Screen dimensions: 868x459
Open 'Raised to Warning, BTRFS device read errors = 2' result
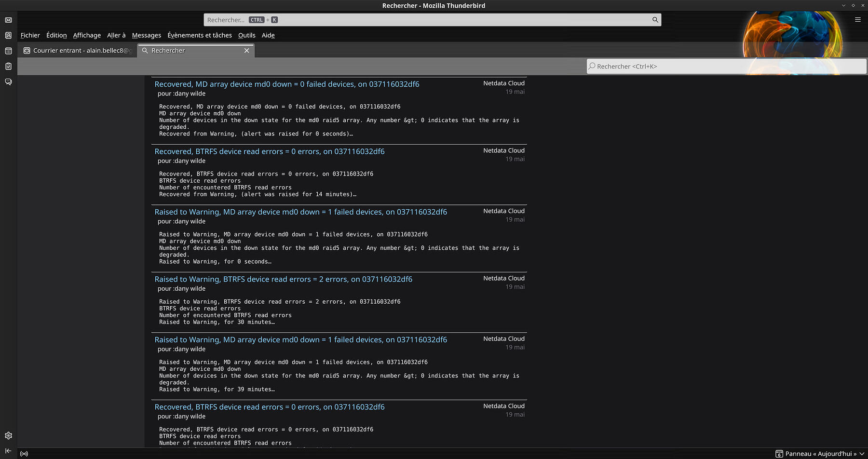click(284, 279)
